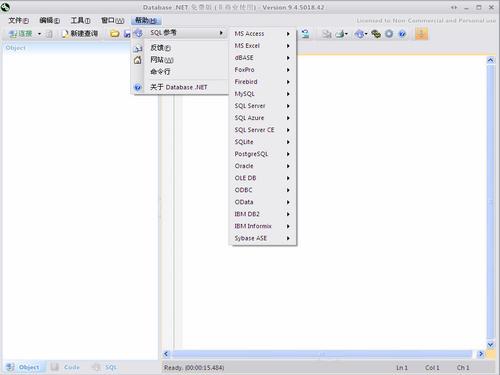Click the 连接 connect toolbar button

(20, 34)
